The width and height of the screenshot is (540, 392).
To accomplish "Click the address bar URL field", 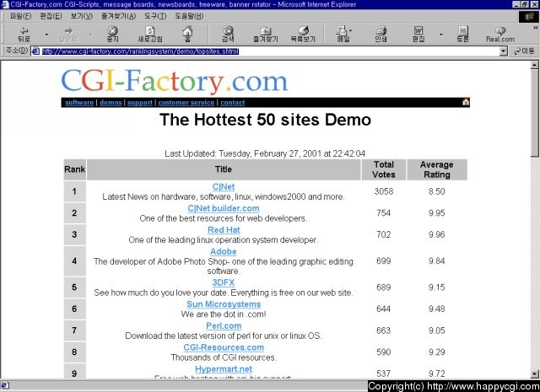I will click(x=270, y=51).
